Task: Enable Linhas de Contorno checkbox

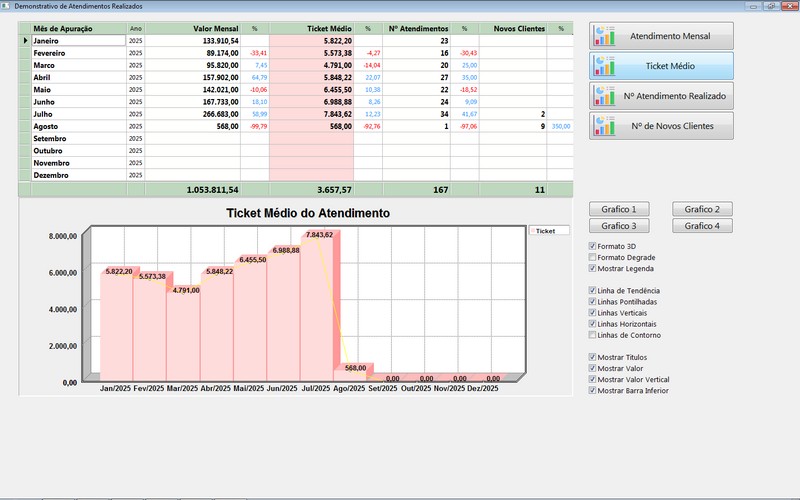Action: click(593, 335)
